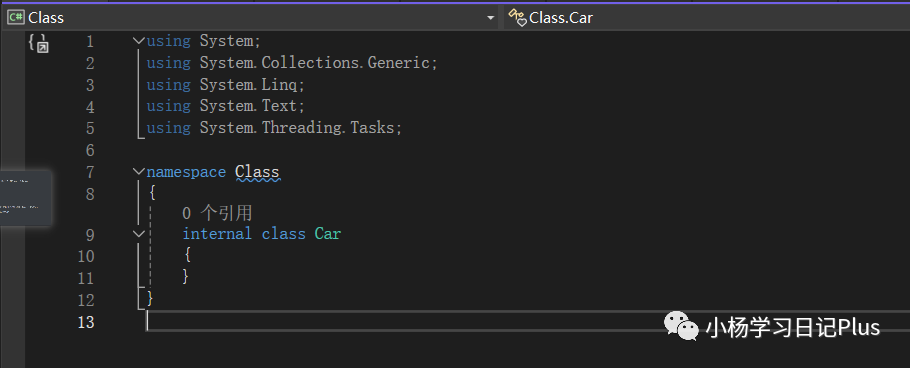Click the System.Threading.Tasks using line
This screenshot has width=910, height=368.
[x=274, y=128]
